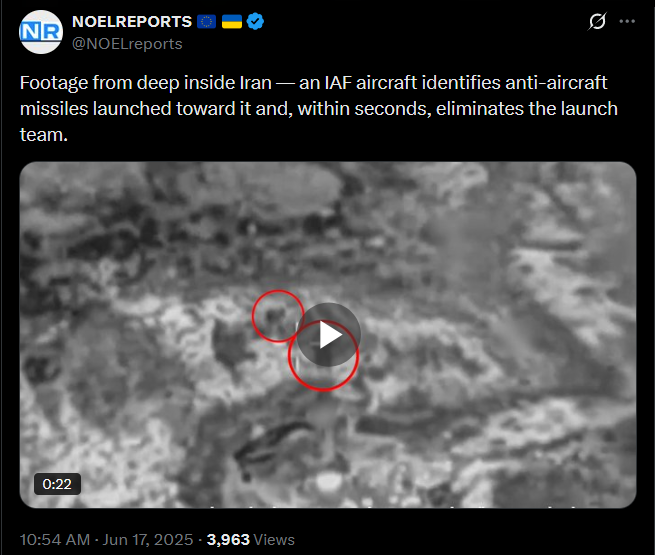Open the NOELREPORTS display name

pos(132,21)
